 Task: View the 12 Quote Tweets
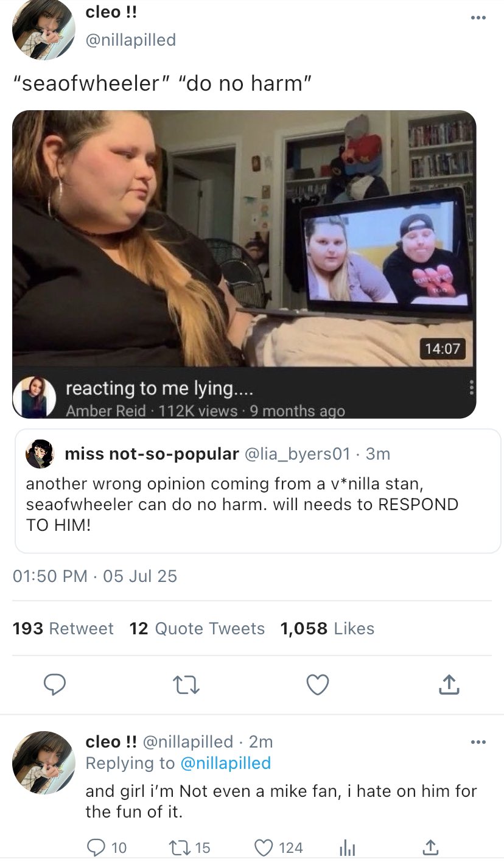click(197, 628)
